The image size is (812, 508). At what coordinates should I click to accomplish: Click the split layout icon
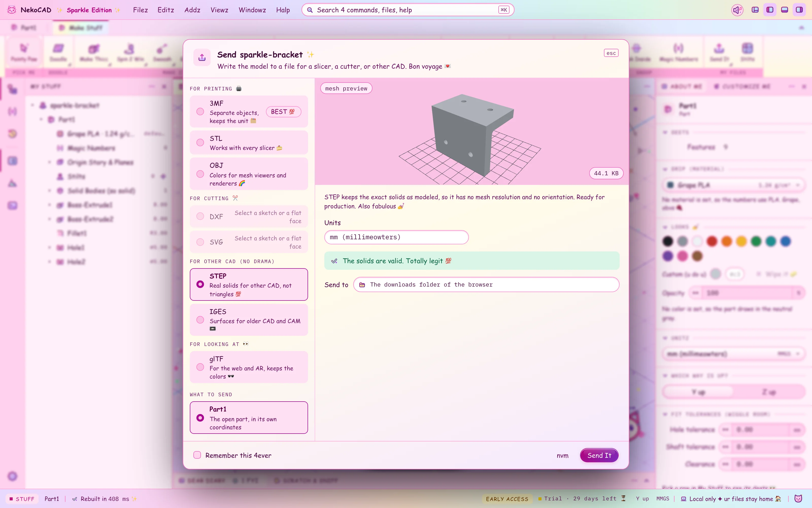[755, 10]
